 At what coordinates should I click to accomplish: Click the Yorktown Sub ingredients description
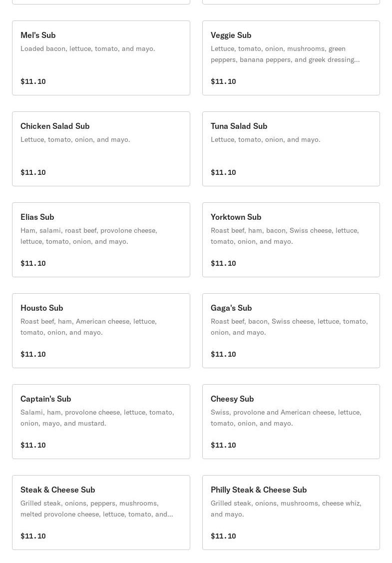[285, 236]
